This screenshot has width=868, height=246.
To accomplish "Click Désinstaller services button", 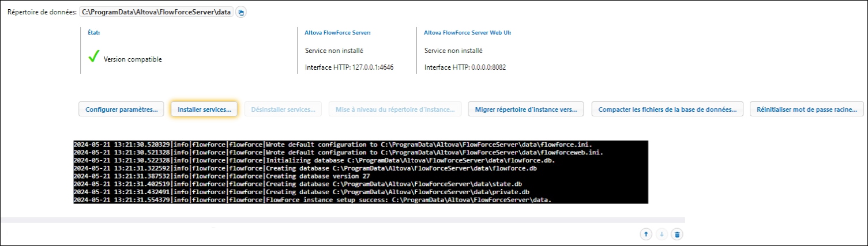I will click(283, 109).
